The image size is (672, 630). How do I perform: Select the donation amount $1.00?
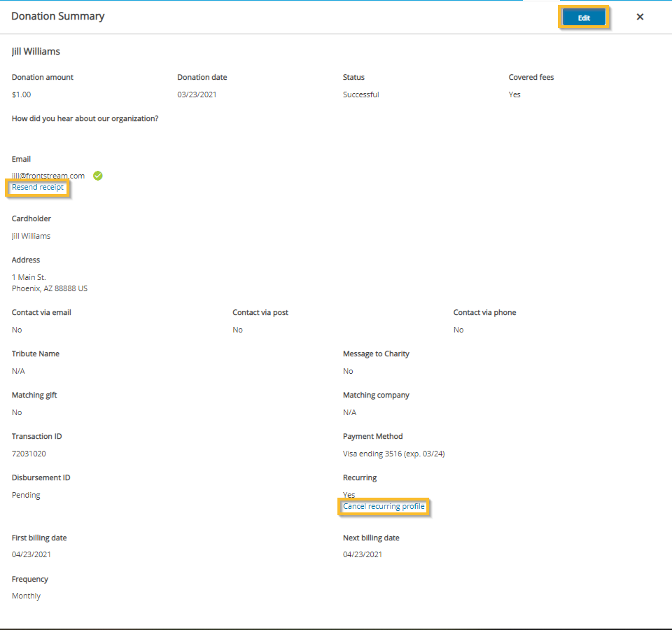[x=21, y=94]
